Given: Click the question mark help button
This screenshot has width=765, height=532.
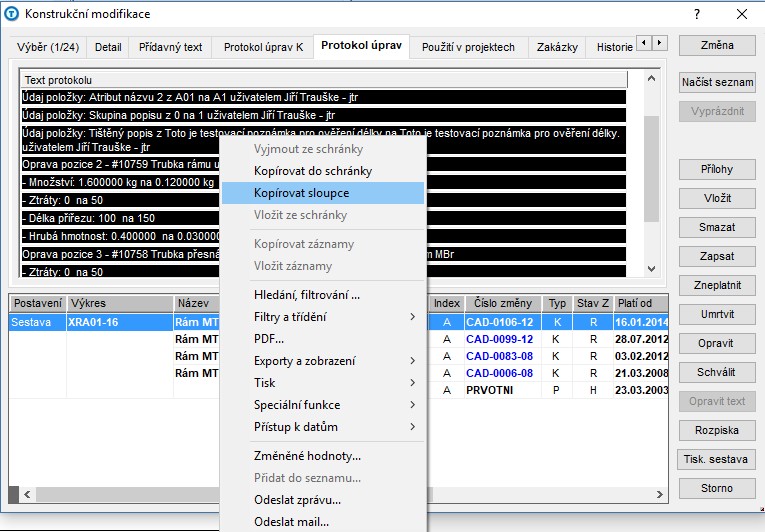Looking at the screenshot, I should [x=697, y=14].
